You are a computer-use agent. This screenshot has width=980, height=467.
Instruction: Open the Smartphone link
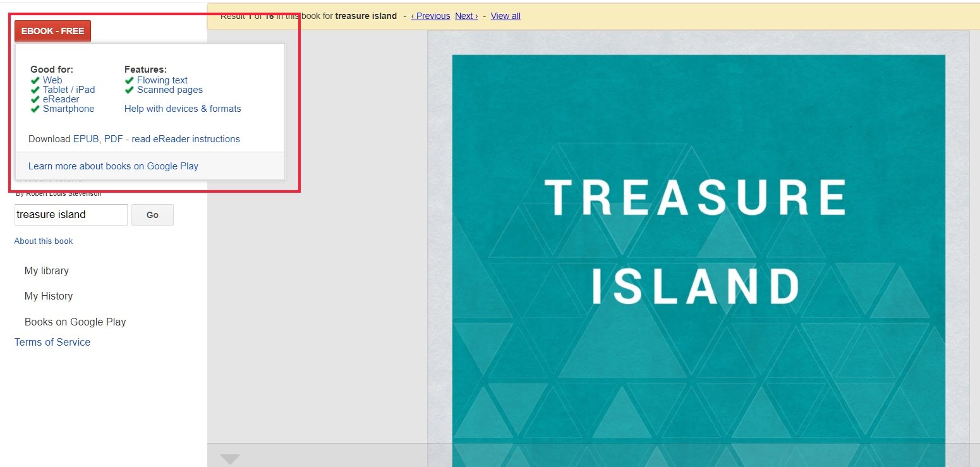tap(68, 109)
